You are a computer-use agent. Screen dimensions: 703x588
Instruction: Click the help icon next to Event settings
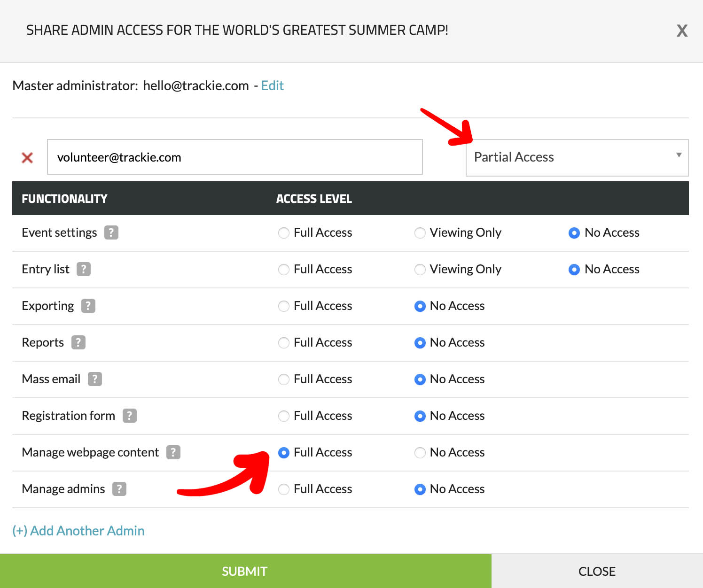coord(111,232)
